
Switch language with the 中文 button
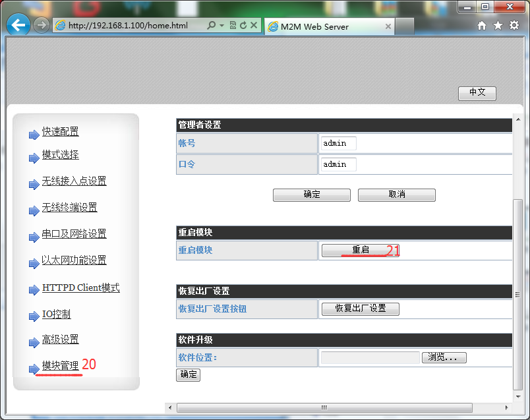[x=477, y=93]
